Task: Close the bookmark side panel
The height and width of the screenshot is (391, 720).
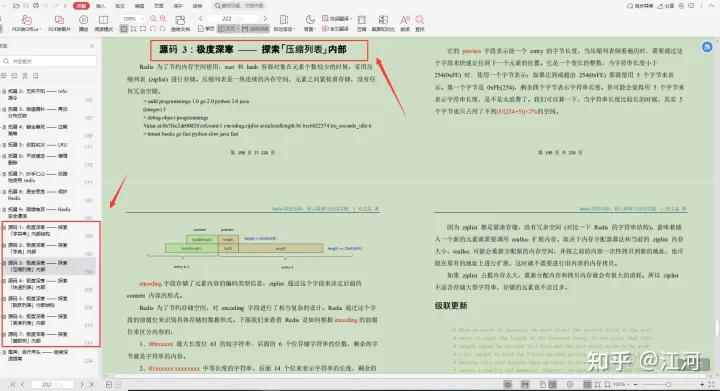Action: tap(92, 46)
